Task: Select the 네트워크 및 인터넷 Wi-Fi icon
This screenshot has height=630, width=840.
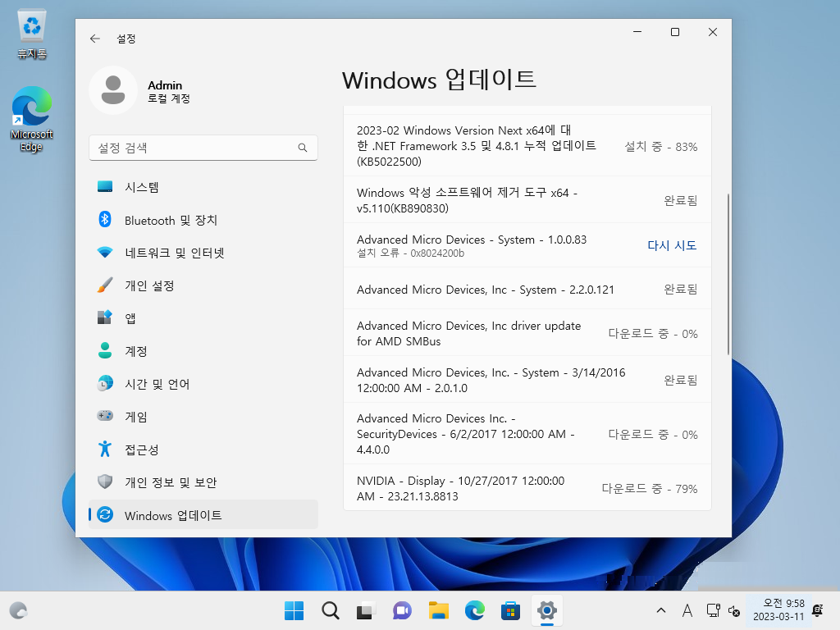Action: coord(105,253)
